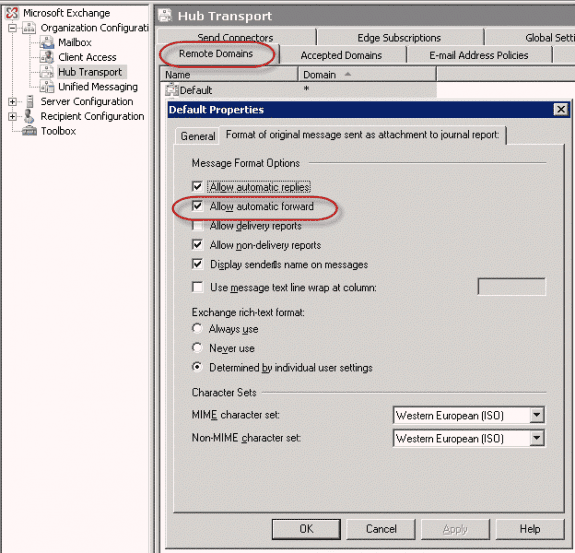
Task: Select Unified Messaging in the tree
Action: (98, 87)
